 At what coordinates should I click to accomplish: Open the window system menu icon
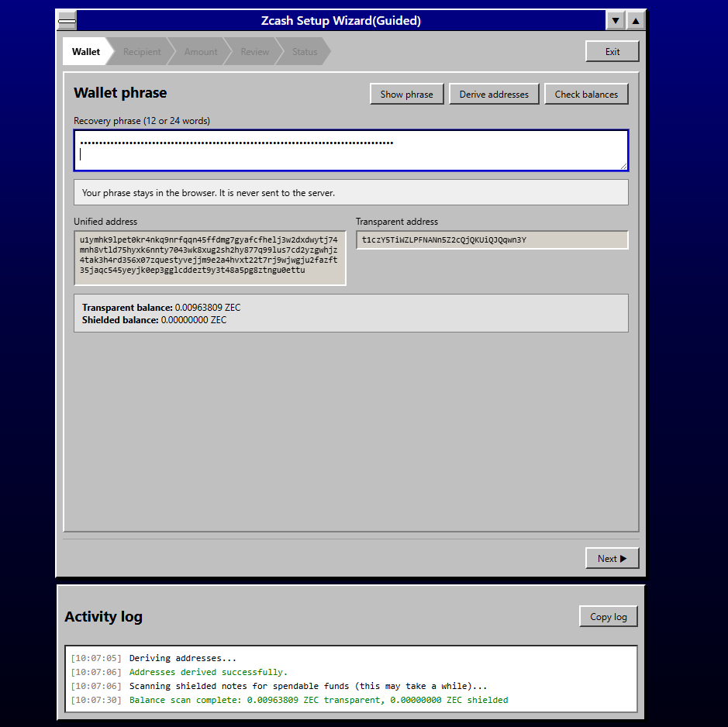[67, 20]
